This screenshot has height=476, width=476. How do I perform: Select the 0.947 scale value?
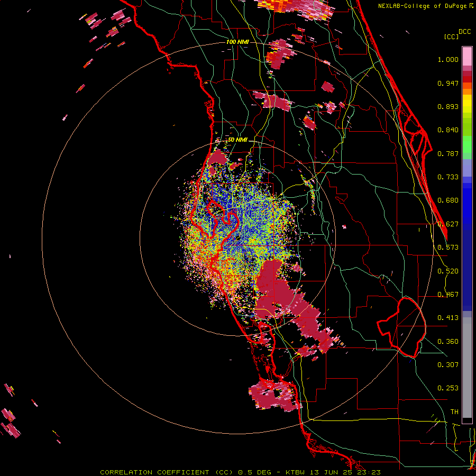pyautogui.click(x=448, y=83)
